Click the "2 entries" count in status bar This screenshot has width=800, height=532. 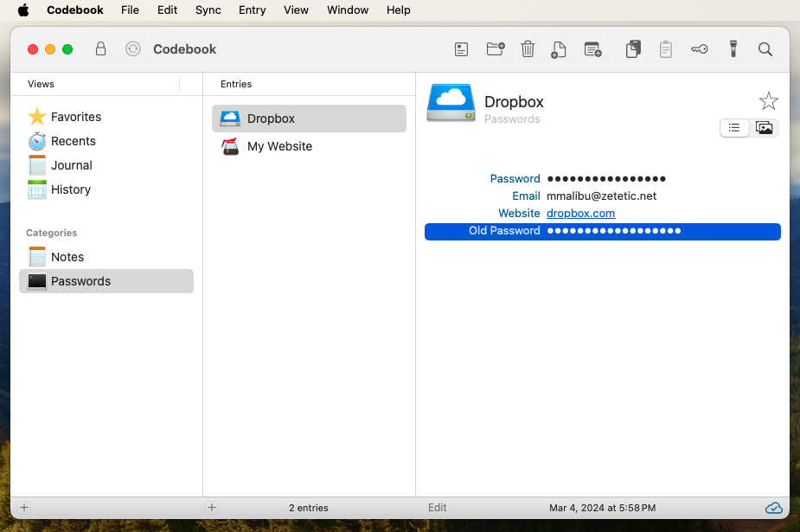click(309, 508)
